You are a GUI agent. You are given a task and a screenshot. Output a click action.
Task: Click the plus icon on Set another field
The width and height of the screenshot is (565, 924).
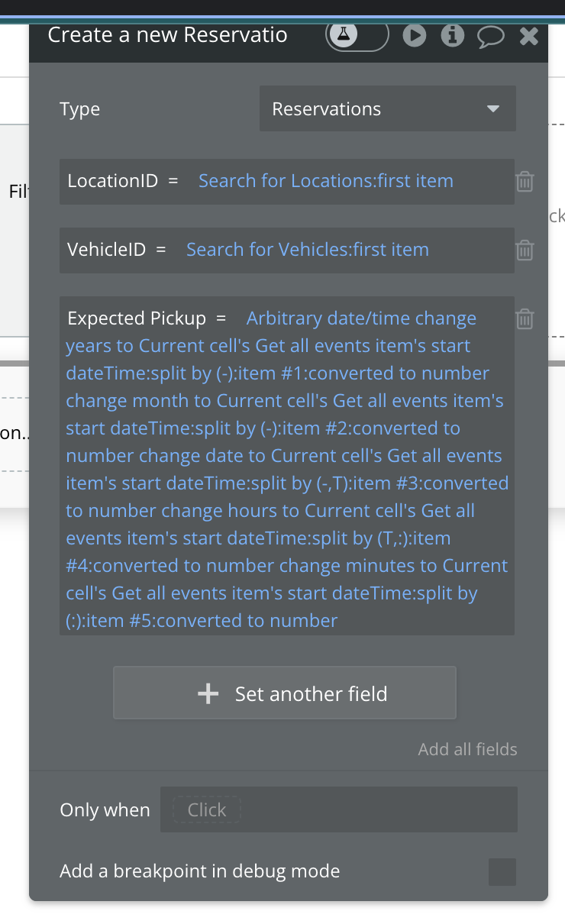click(x=208, y=693)
